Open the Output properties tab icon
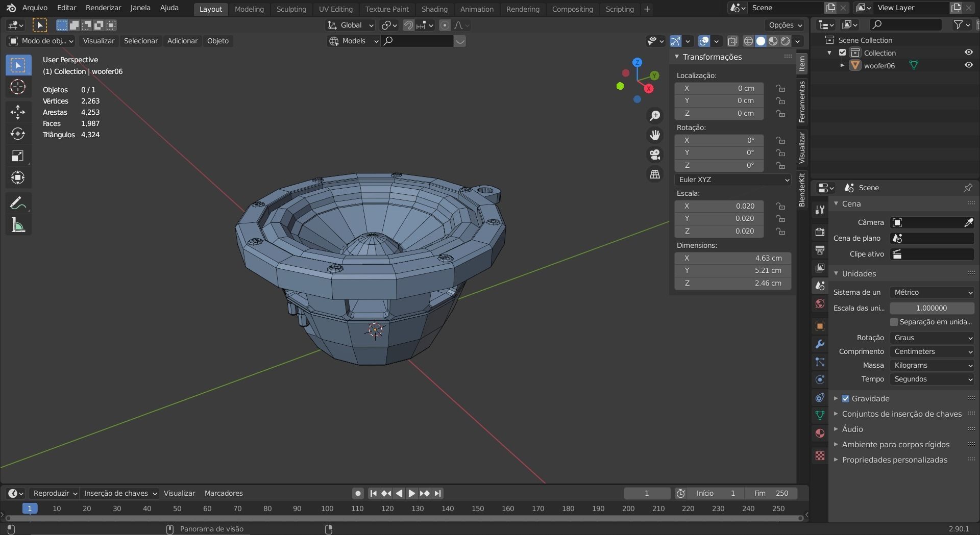Viewport: 980px width, 535px height. coord(820,250)
